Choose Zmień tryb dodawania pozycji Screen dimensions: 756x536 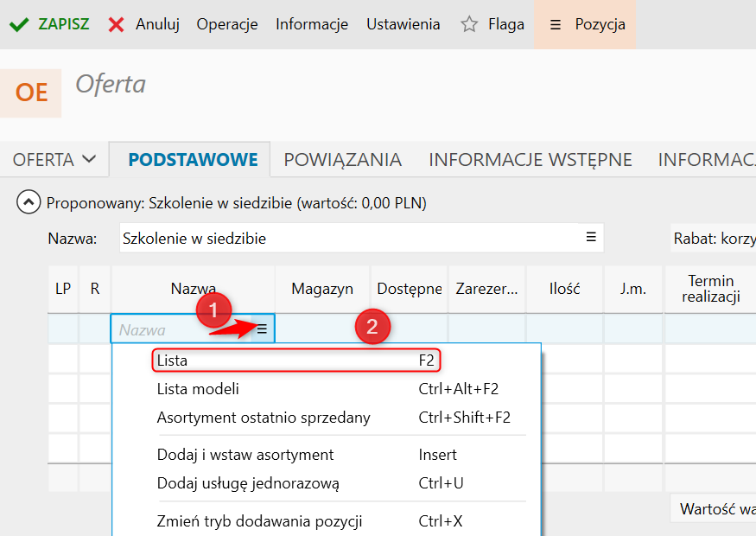(x=327, y=521)
